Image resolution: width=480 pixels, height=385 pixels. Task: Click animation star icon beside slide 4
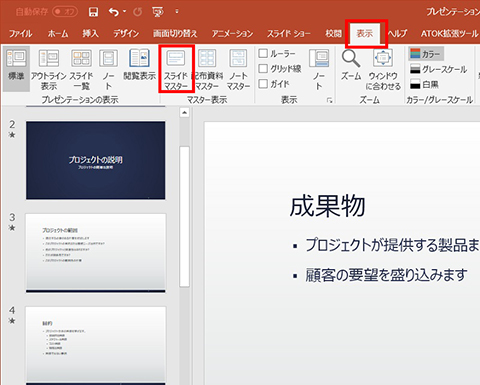click(12, 321)
